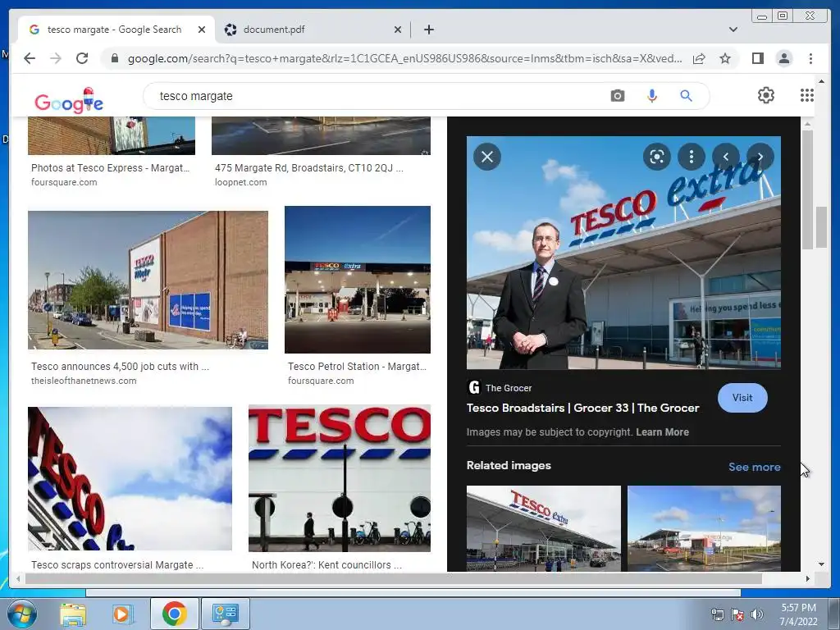Open the Google apps grid
Screen dimensions: 840x630
[x=807, y=95]
